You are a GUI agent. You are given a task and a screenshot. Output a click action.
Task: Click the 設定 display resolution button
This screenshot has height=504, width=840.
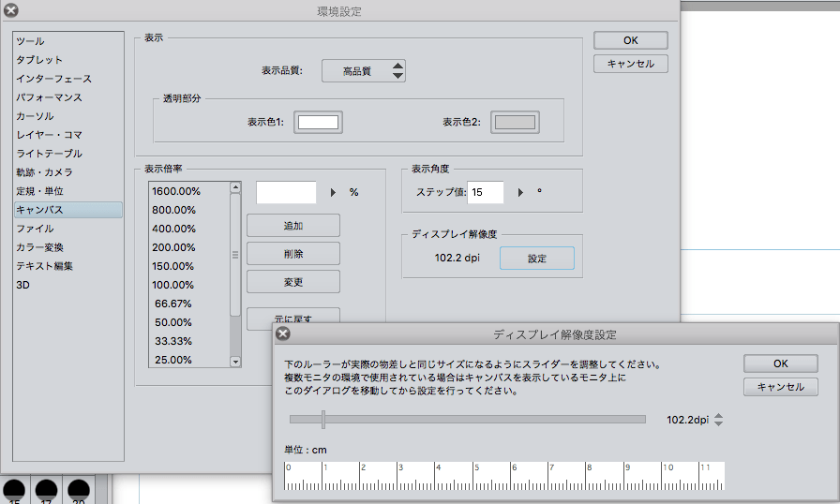coord(536,259)
